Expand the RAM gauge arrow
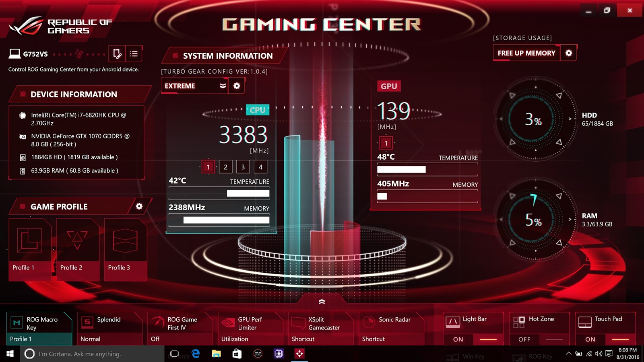This screenshot has height=362, width=644. (570, 219)
